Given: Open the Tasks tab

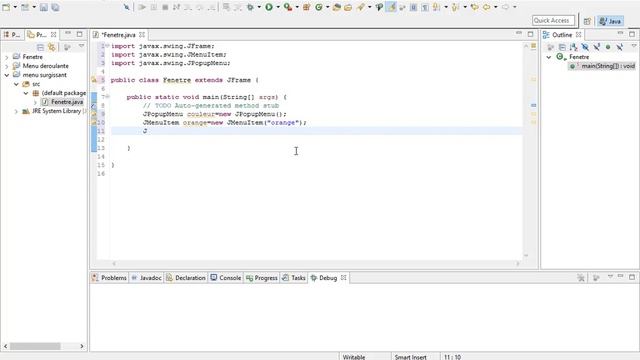Looking at the screenshot, I should 294,278.
